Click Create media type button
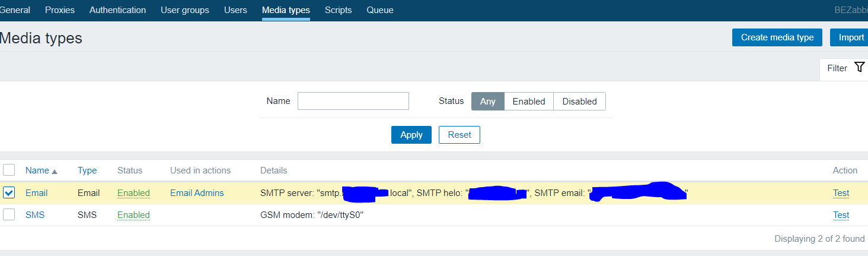This screenshot has height=256, width=868. point(777,37)
